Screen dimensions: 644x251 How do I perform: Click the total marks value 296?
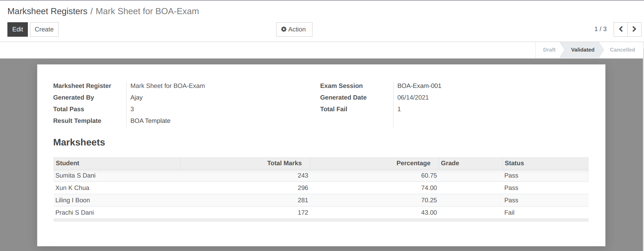(x=303, y=188)
